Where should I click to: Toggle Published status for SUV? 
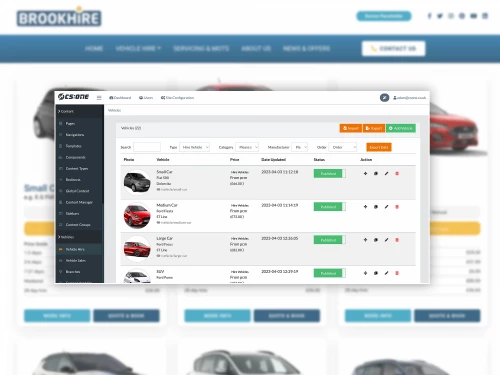[330, 273]
